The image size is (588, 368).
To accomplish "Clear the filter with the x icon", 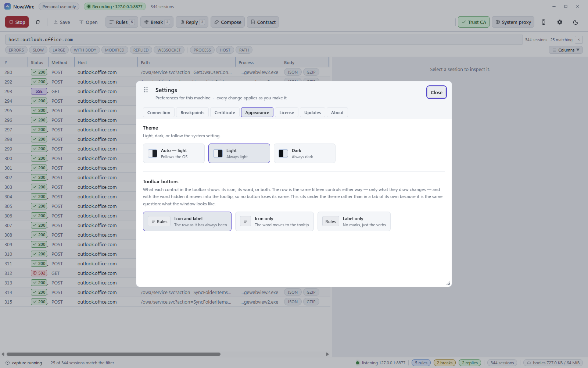I will coord(579,40).
